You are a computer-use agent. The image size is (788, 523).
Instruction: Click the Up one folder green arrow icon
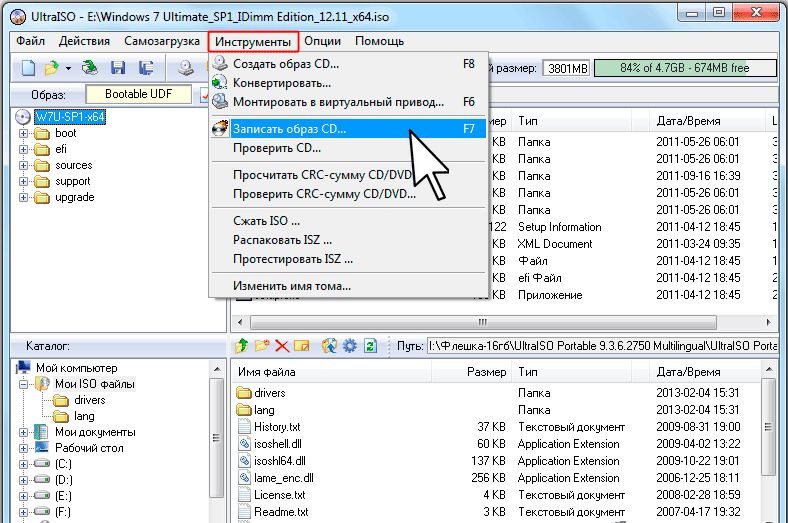point(242,346)
